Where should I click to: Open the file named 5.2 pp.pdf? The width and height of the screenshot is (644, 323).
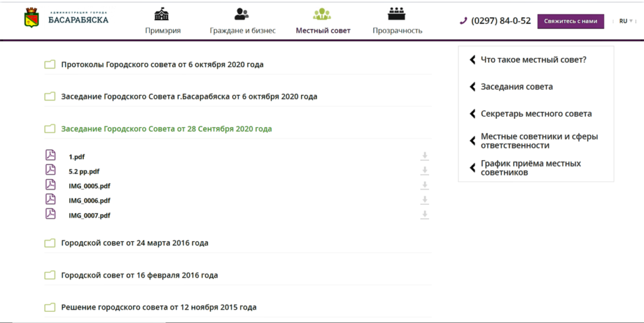coord(84,172)
